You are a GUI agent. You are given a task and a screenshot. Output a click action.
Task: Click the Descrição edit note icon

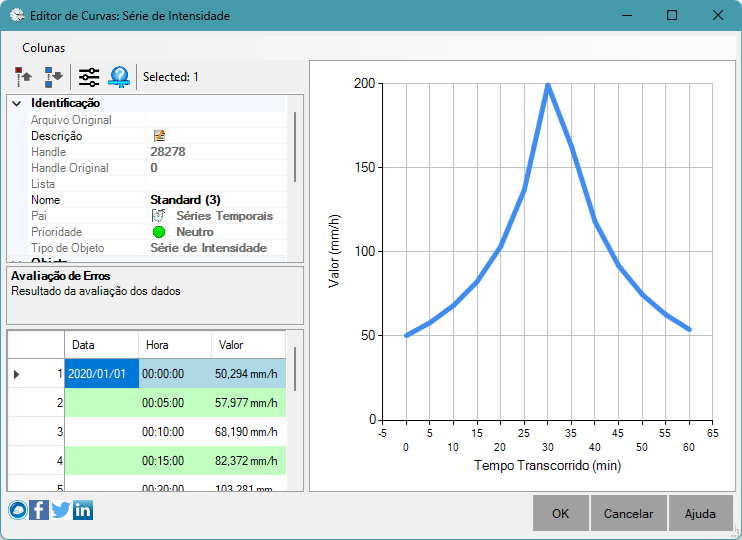tap(159, 136)
